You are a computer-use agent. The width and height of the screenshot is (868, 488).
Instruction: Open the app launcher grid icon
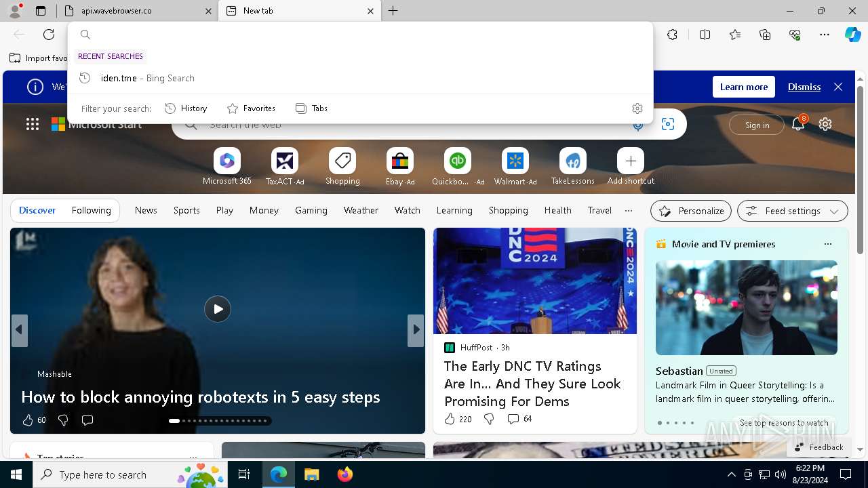[33, 124]
